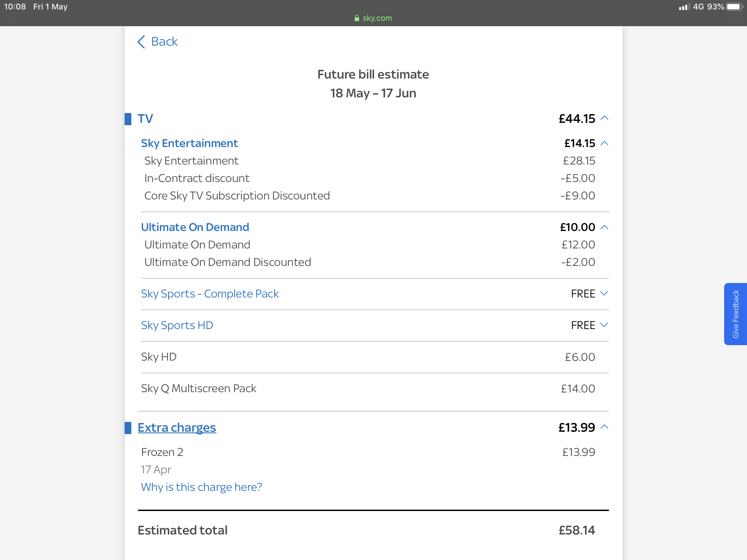Viewport: 747px width, 560px height.
Task: Collapse the TV section chevron
Action: click(x=605, y=118)
